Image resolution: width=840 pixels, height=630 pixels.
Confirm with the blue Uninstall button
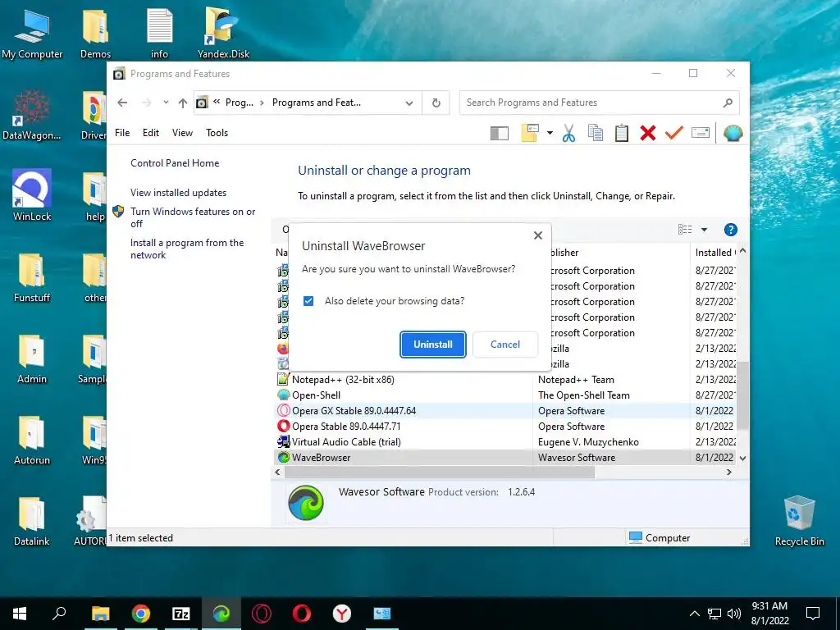click(x=433, y=345)
